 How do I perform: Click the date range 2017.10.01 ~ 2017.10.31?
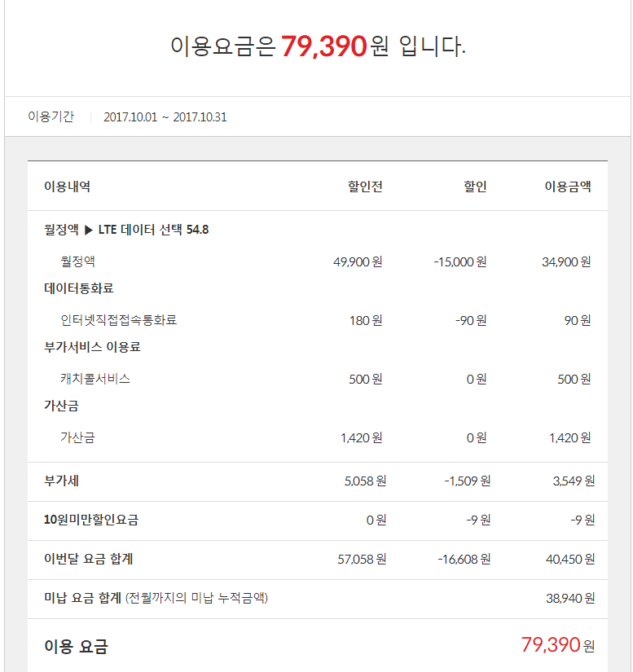165,116
